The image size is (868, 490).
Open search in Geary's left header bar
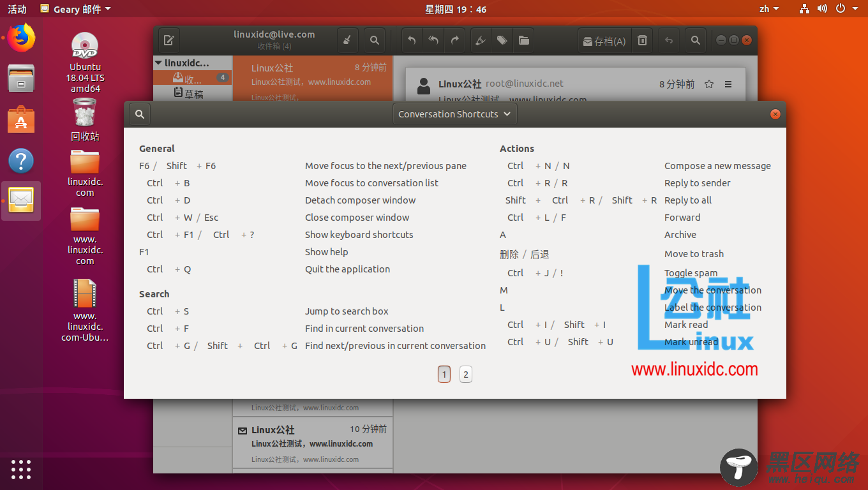(375, 40)
